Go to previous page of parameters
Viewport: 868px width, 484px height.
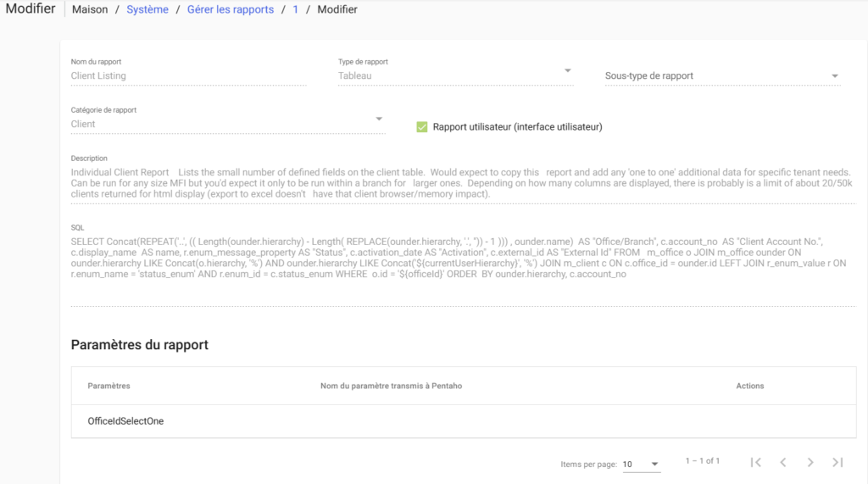click(x=783, y=462)
